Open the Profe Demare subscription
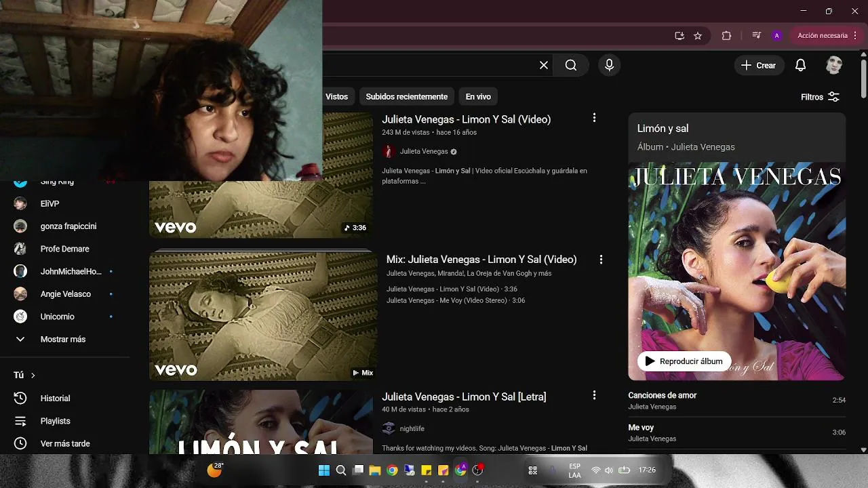868x488 pixels. coord(64,249)
